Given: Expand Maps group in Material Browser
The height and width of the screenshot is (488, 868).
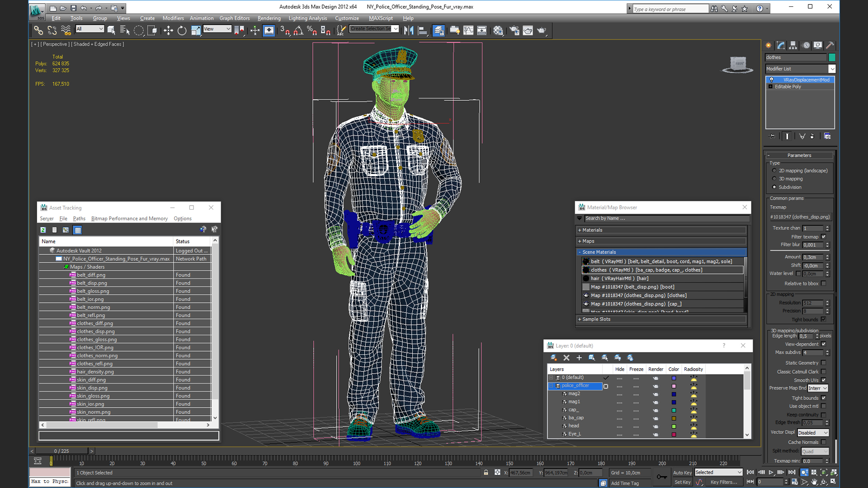Looking at the screenshot, I should click(x=580, y=241).
